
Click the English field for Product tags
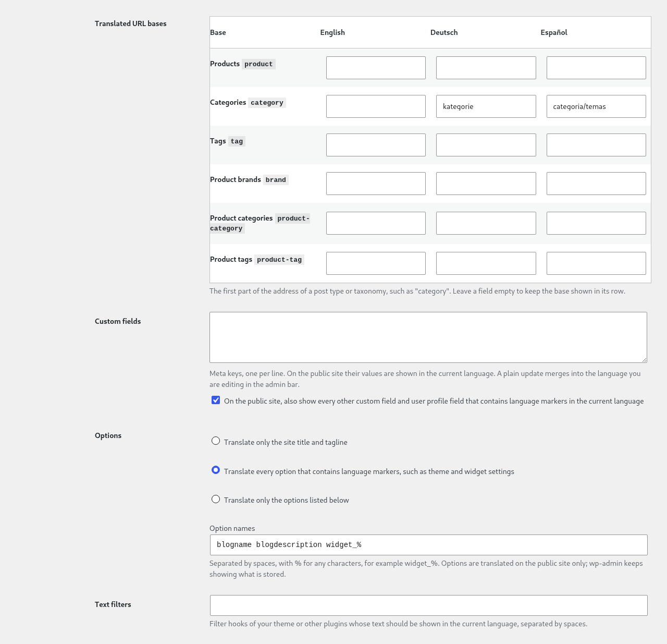pyautogui.click(x=376, y=263)
